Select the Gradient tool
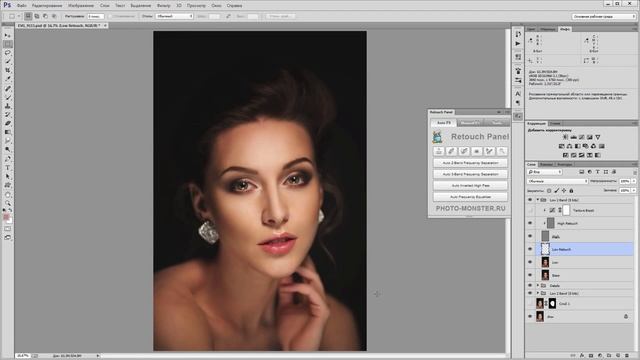Viewport: 640px width, 360px height. coord(8,132)
